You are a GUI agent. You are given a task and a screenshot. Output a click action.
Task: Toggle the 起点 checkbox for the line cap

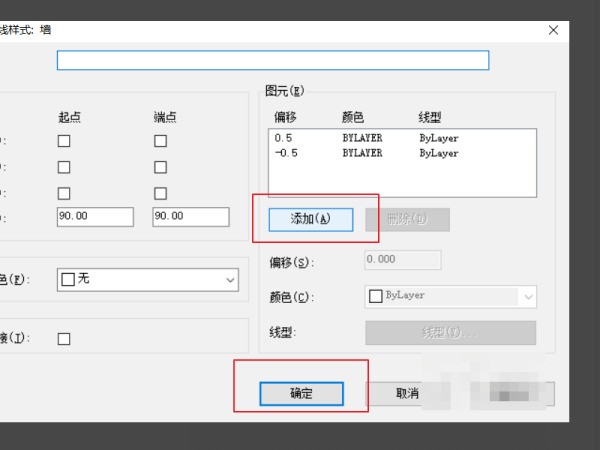[64, 142]
